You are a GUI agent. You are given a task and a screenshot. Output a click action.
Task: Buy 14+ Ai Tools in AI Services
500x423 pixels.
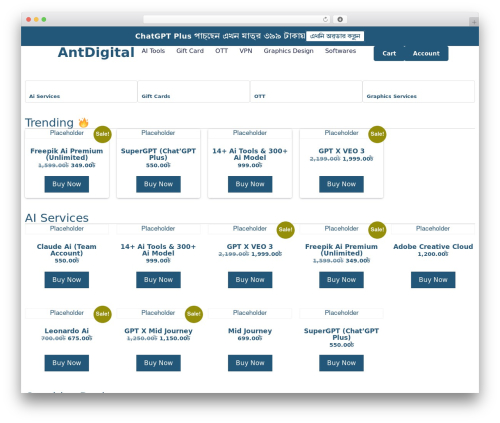point(158,280)
